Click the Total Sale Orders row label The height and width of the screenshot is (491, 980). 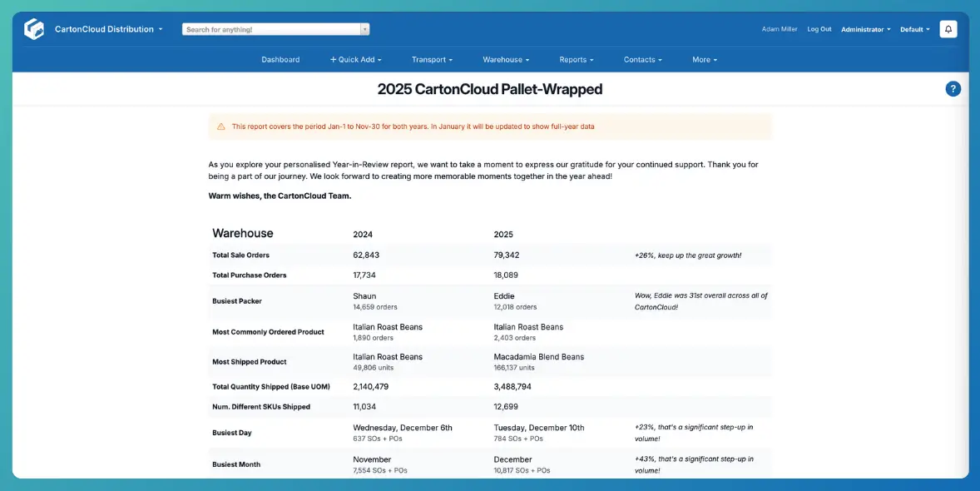[x=240, y=255]
